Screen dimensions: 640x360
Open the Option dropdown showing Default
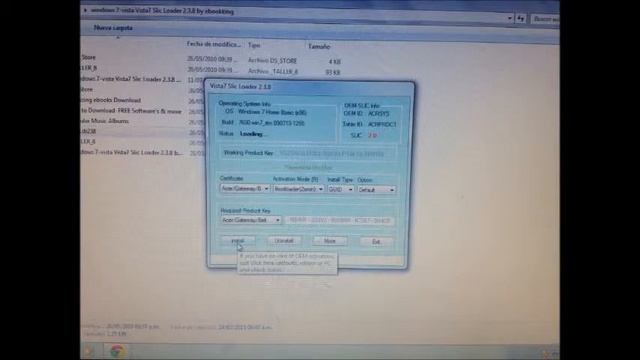pyautogui.click(x=376, y=190)
